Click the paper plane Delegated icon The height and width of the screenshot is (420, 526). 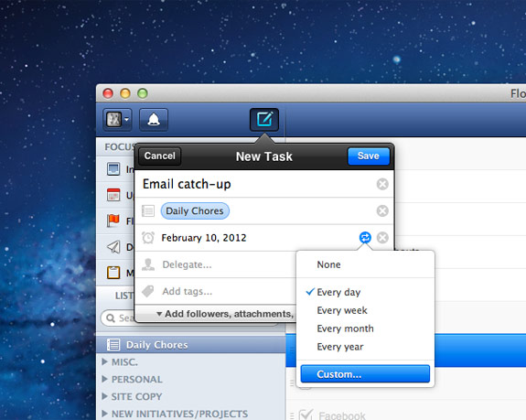pyautogui.click(x=113, y=247)
